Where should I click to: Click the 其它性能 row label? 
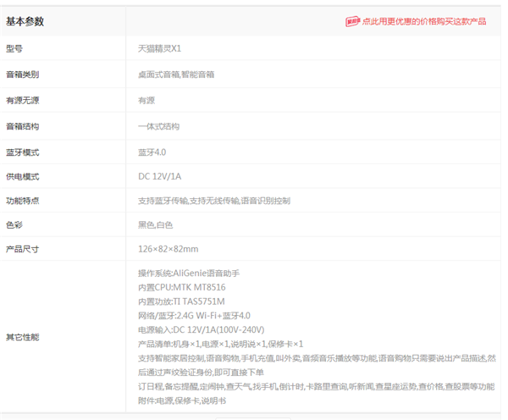[22, 337]
